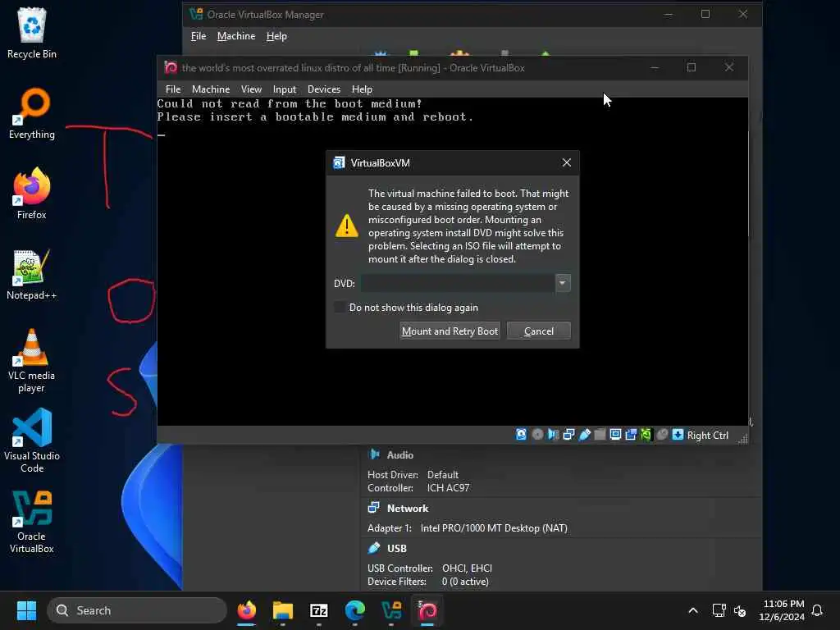Click 'Intel PRO/1000 MT Desktop (NAT)' text

(494, 527)
